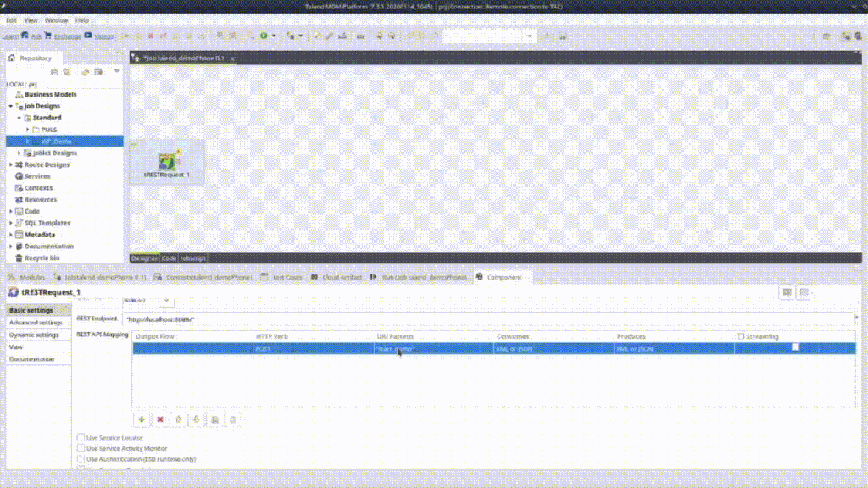The image size is (868, 488).
Task: Select the Resources tree item
Action: pos(41,200)
